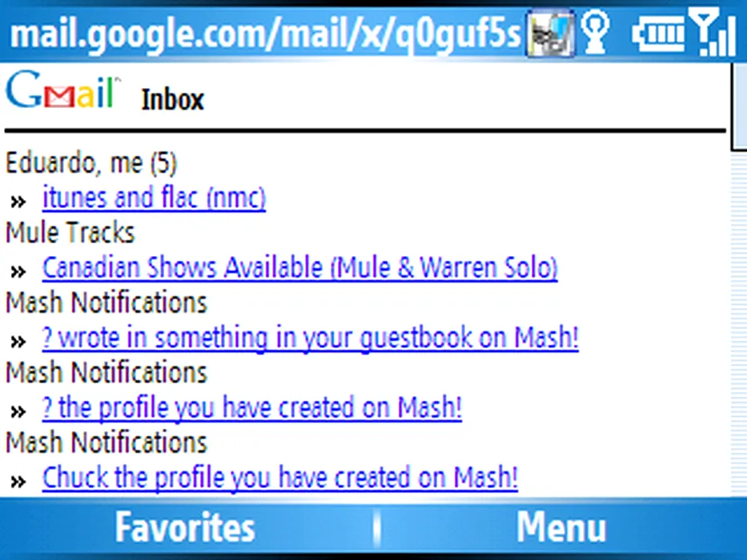Click the Eduardo, me (5) sender line
The image size is (747, 560).
pyautogui.click(x=91, y=163)
